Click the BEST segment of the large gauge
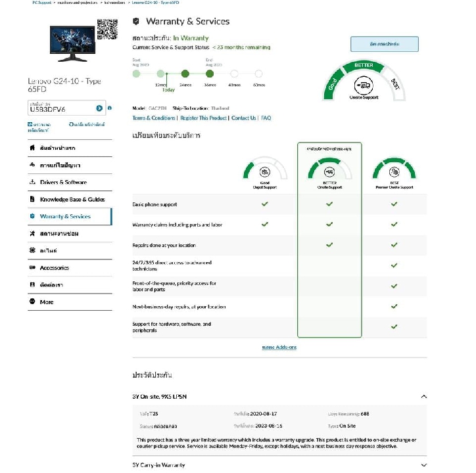 point(394,83)
